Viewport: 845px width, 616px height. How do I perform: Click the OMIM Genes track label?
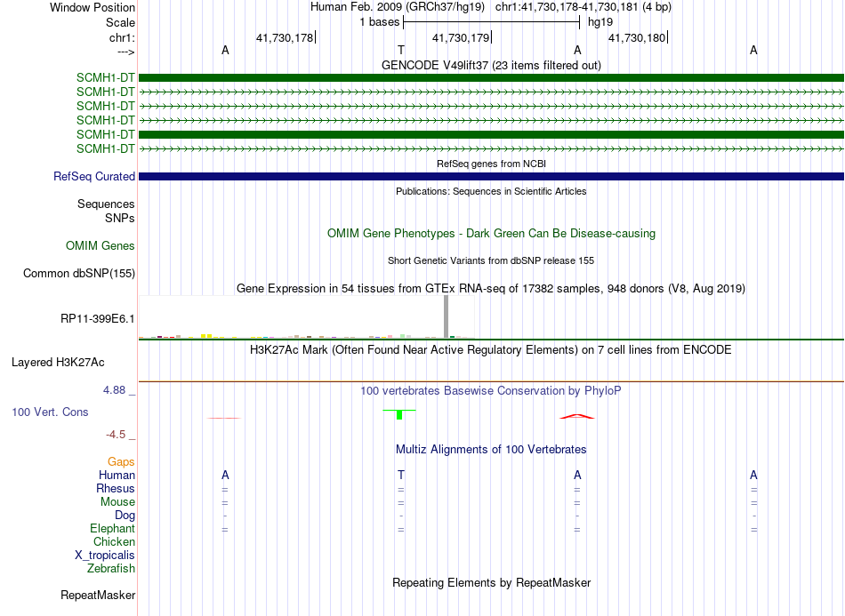[x=101, y=245]
